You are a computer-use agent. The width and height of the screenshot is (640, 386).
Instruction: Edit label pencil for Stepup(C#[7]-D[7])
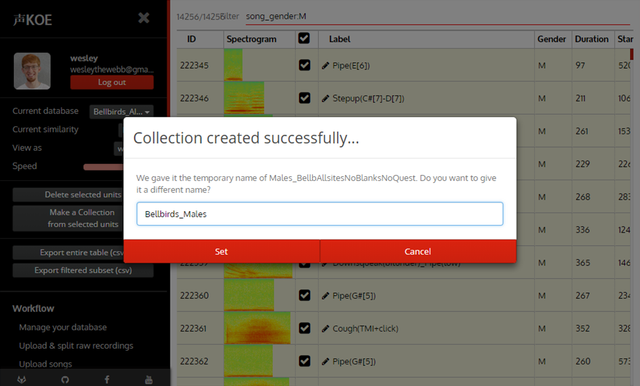[325, 98]
